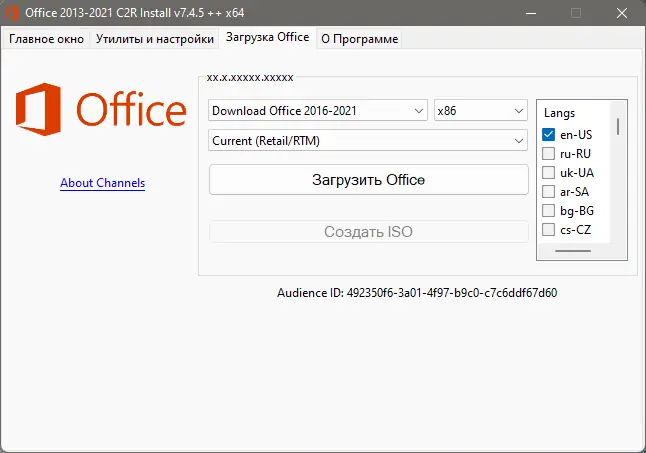This screenshot has height=453, width=646.
Task: Check the uk-UA language checkbox
Action: pos(548,172)
